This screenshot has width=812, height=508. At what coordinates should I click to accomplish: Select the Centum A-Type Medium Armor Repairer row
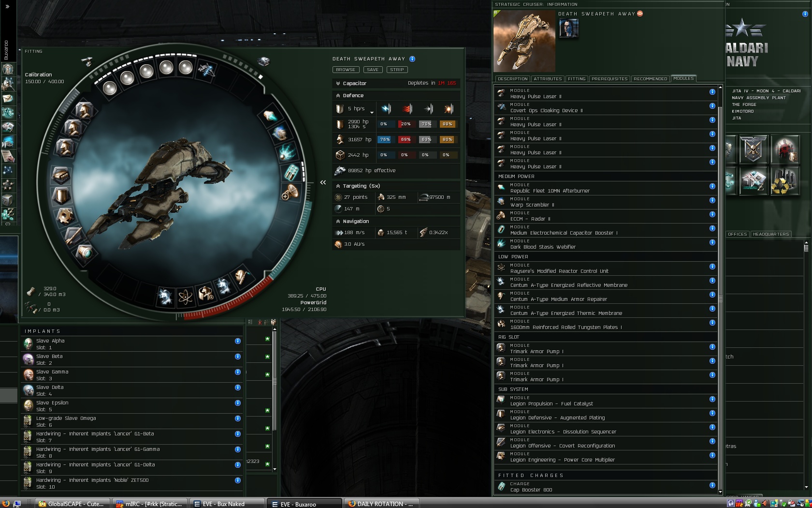tap(606, 296)
